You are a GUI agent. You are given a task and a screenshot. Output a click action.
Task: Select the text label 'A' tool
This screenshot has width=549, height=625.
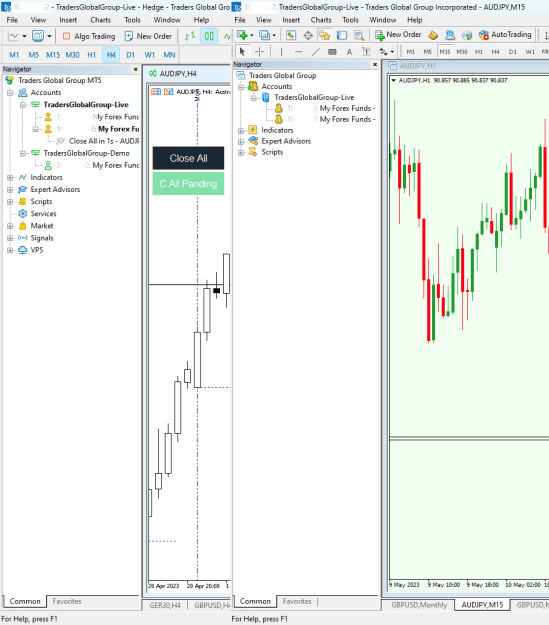pos(349,51)
